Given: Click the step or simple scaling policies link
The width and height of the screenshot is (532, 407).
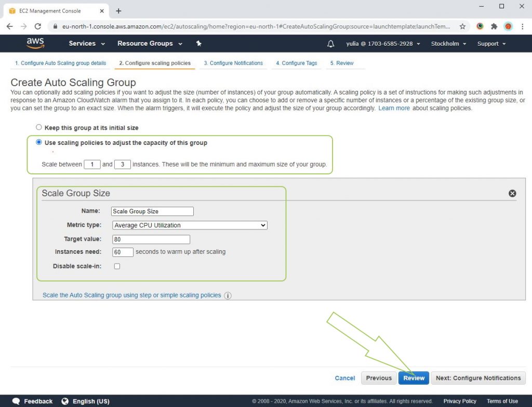Looking at the screenshot, I should [x=131, y=295].
